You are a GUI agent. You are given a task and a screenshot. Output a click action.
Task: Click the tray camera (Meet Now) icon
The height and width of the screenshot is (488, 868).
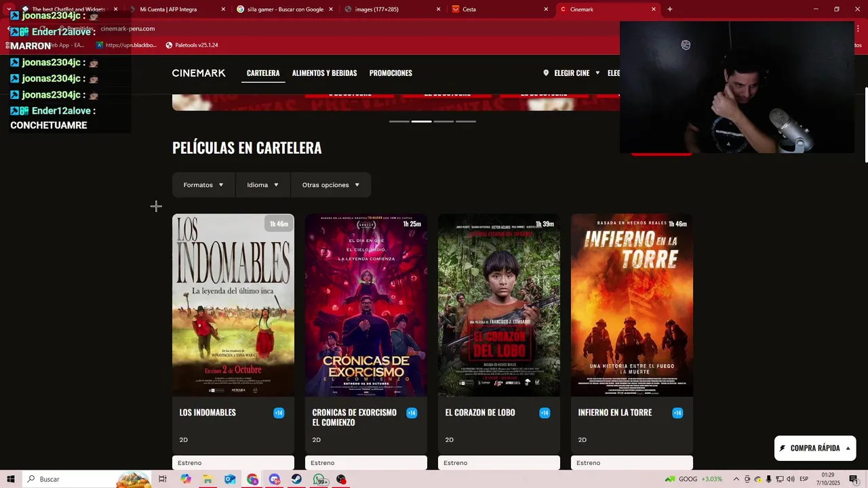[x=747, y=479]
